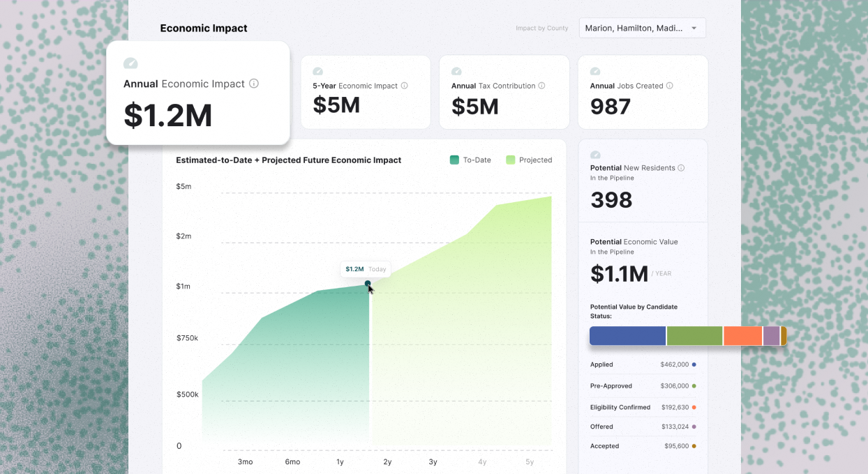Click gauge icon on Annual Jobs Created card
The width and height of the screenshot is (868, 474).
tap(595, 71)
